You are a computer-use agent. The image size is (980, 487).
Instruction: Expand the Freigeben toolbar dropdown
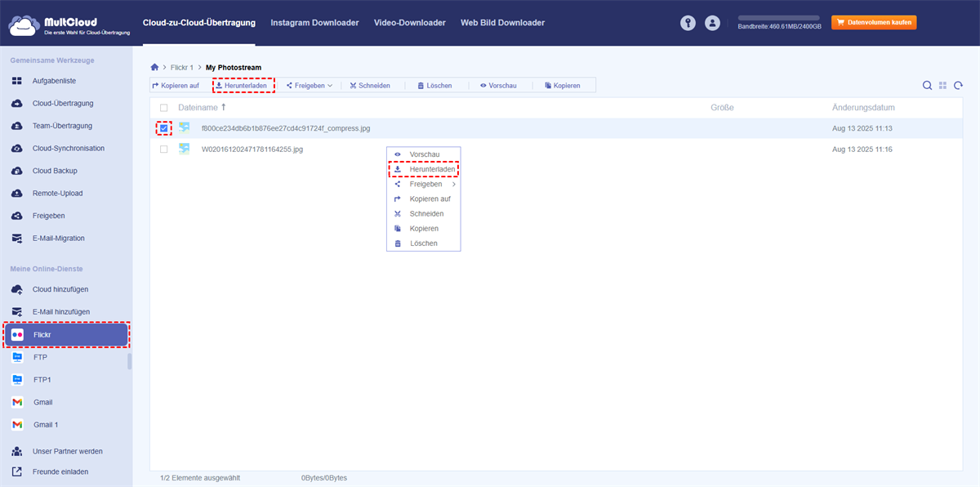pyautogui.click(x=310, y=85)
